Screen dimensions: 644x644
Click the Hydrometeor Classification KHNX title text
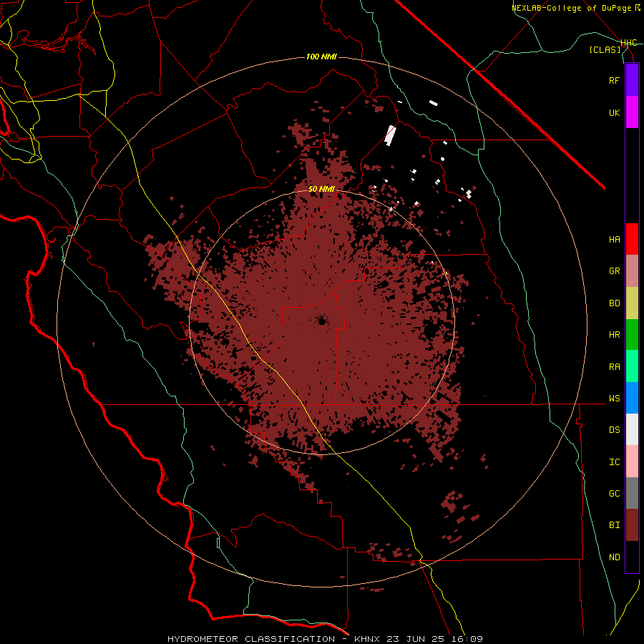coord(325,639)
